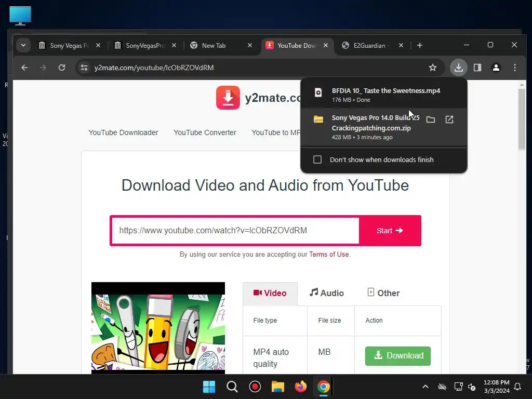Open YouTube Downloader nav link
The height and width of the screenshot is (399, 532).
coord(123,132)
